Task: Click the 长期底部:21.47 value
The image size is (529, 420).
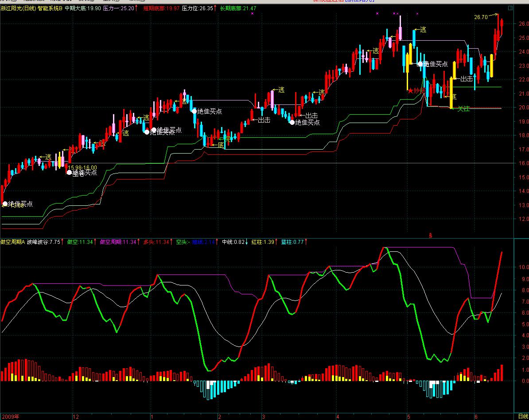Action: [238, 8]
